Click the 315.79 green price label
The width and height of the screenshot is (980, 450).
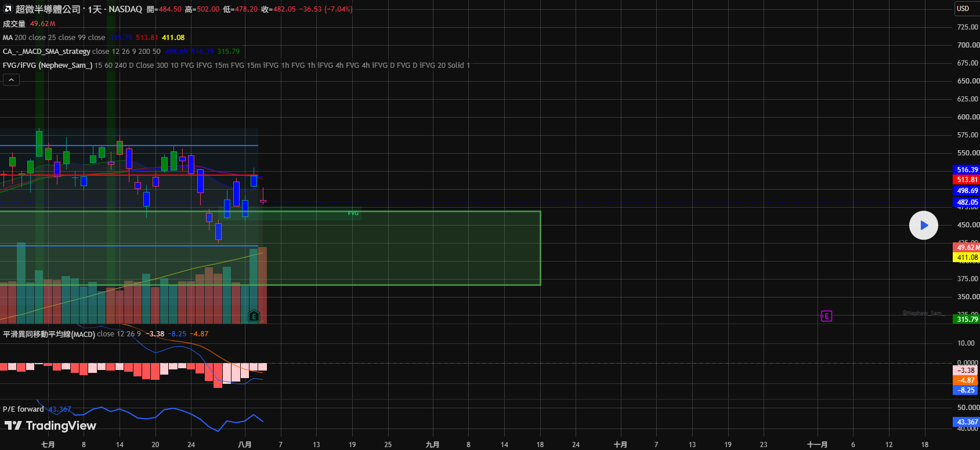[x=967, y=319]
